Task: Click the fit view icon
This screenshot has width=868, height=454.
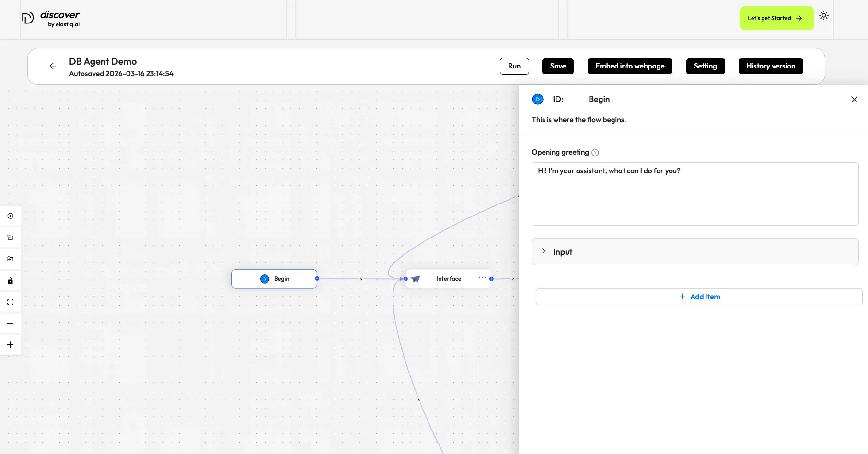Action: 10,302
